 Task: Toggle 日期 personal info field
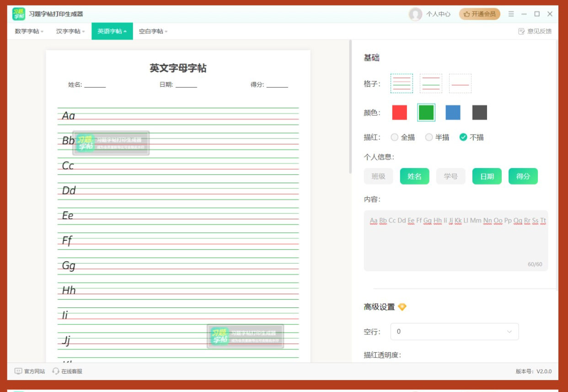[487, 176]
